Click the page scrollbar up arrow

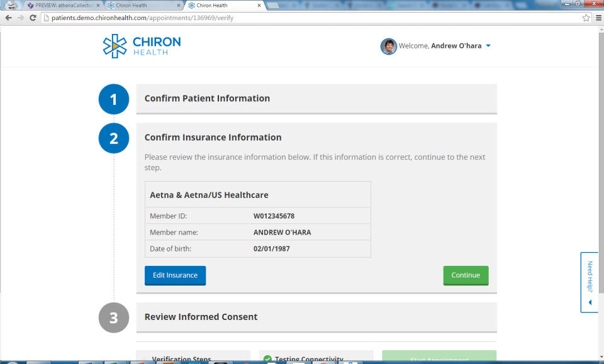(601, 30)
